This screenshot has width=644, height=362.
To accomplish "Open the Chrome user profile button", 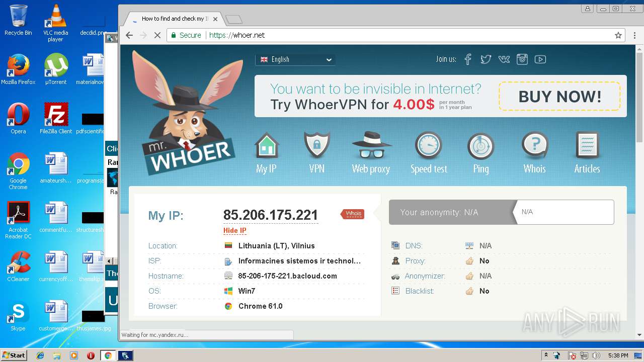I will (587, 9).
